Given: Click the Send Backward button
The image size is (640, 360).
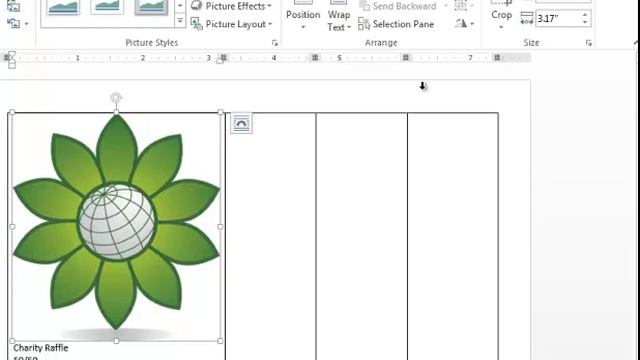Looking at the screenshot, I should pos(398,6).
